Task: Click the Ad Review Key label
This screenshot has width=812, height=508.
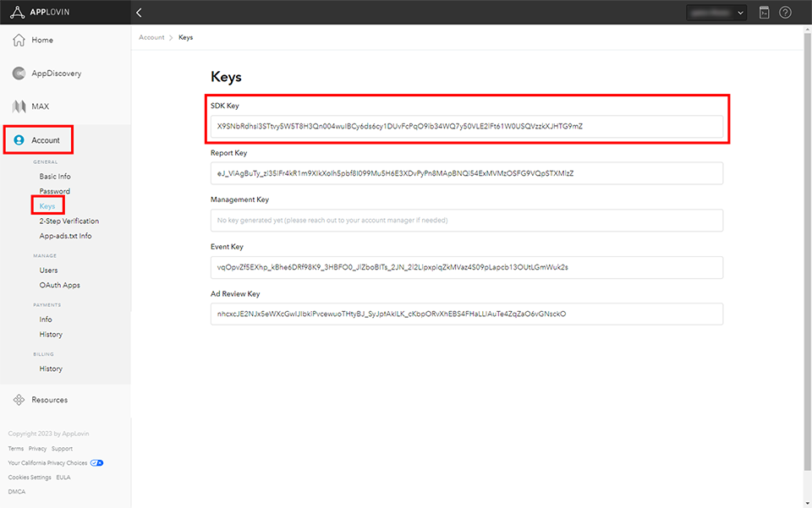Action: pos(235,294)
